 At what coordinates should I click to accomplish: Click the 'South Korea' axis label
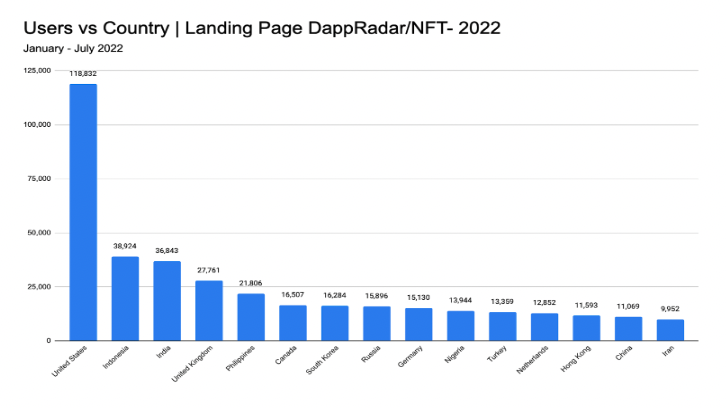322,360
